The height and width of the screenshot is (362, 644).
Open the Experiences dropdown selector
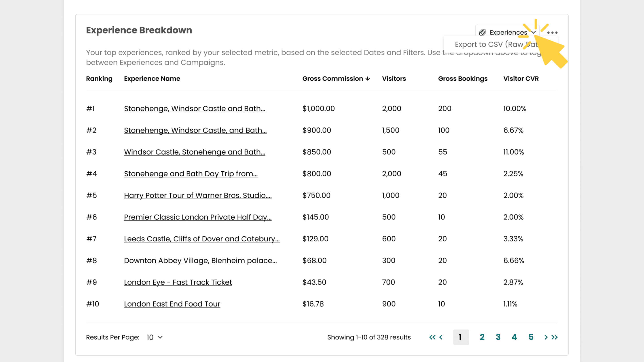pos(507,32)
